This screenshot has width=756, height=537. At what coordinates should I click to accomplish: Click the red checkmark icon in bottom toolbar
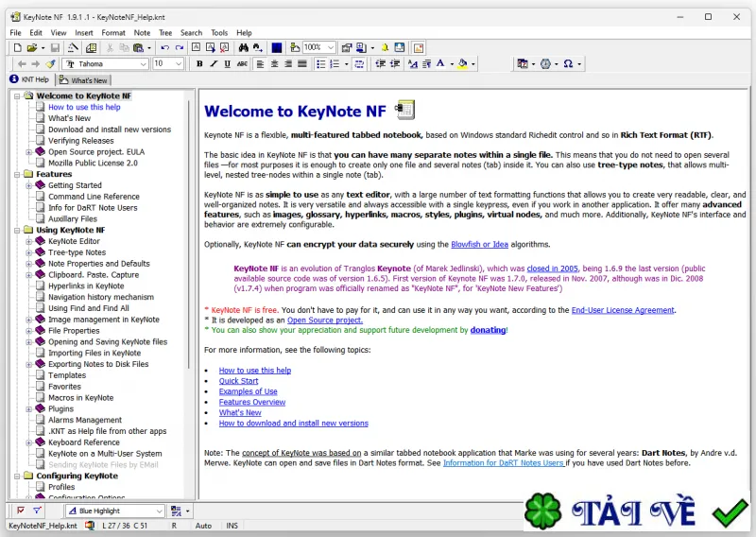click(21, 511)
